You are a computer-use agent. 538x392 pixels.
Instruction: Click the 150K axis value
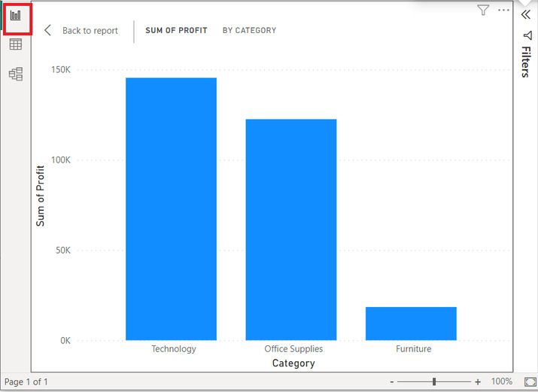pyautogui.click(x=61, y=70)
